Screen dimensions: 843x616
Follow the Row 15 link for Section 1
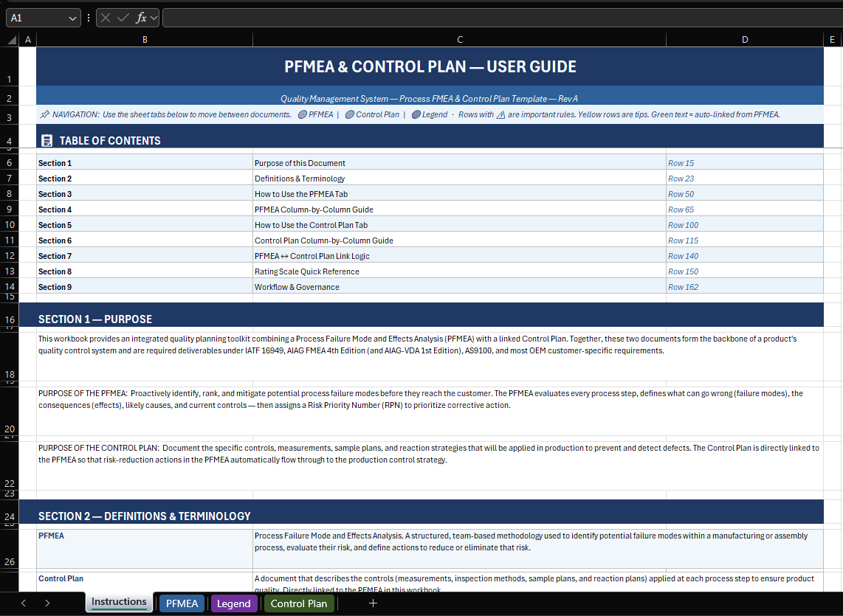(679, 162)
